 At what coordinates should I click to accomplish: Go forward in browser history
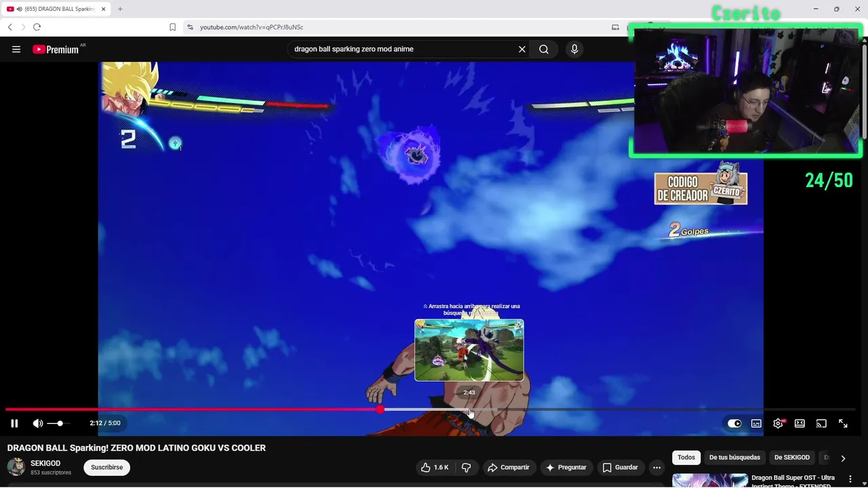pyautogui.click(x=23, y=27)
